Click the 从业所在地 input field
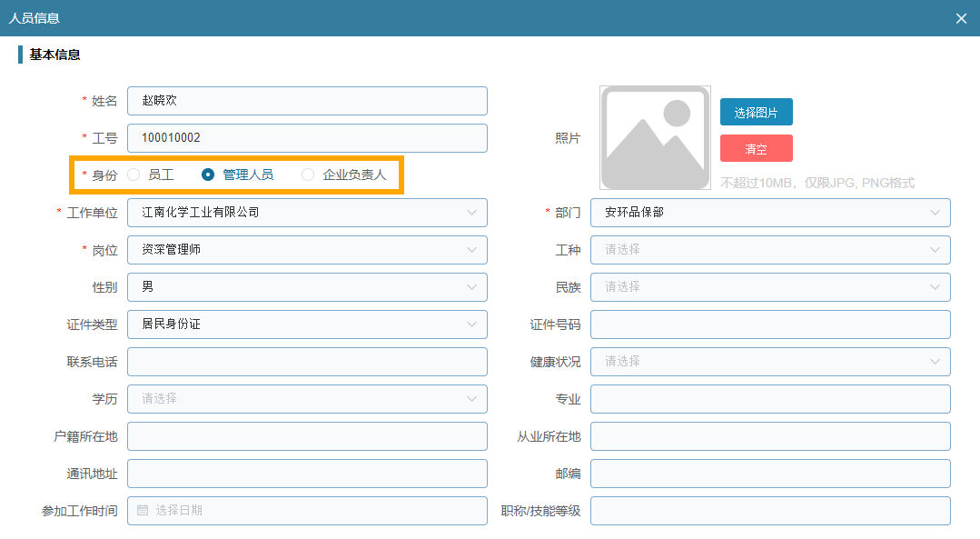Viewport: 980px width, 539px height. click(770, 436)
